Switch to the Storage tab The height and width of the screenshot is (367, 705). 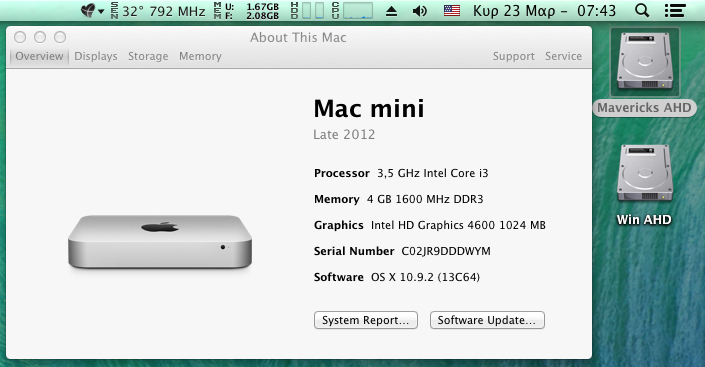pos(148,56)
